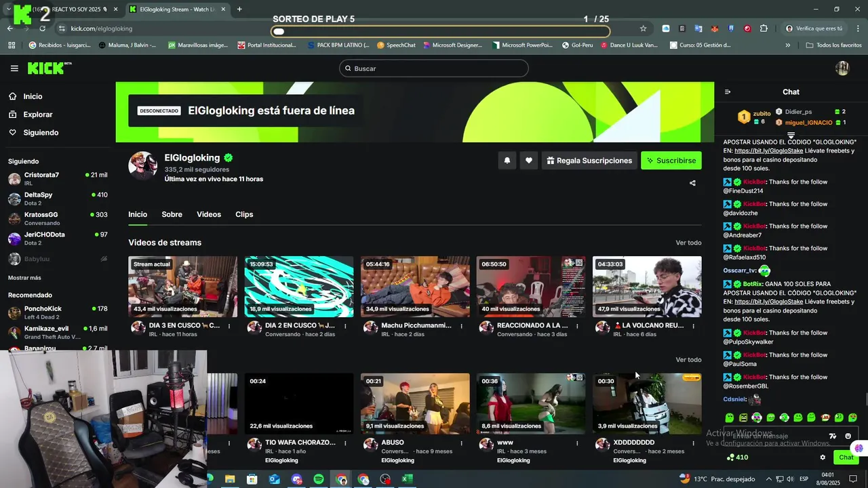Click the green Suscribirse button
Image resolution: width=868 pixels, height=488 pixels.
[671, 161]
